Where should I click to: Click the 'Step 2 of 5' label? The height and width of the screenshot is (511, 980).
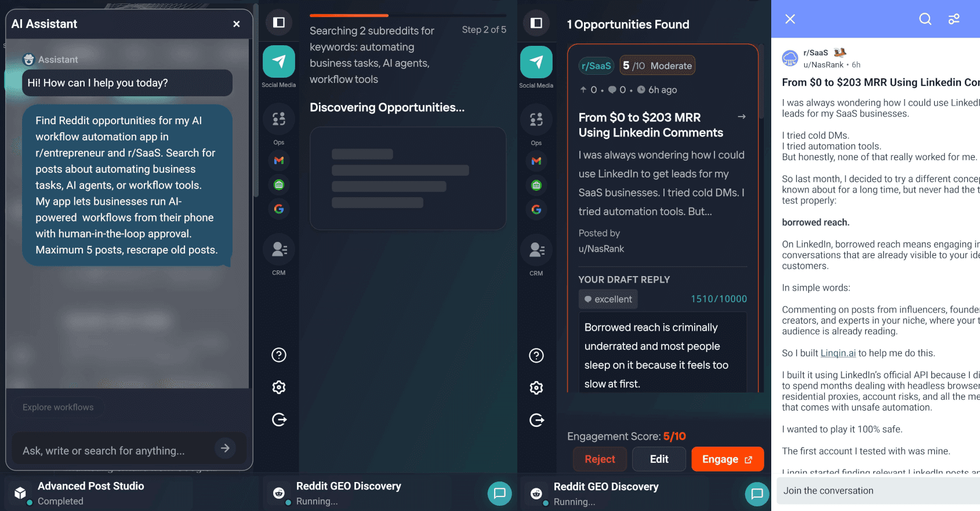(484, 30)
